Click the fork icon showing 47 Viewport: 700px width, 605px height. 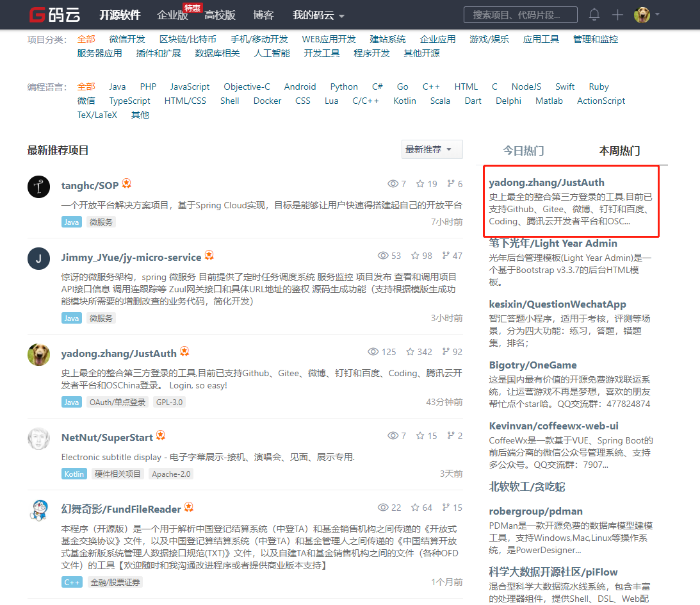(x=446, y=256)
